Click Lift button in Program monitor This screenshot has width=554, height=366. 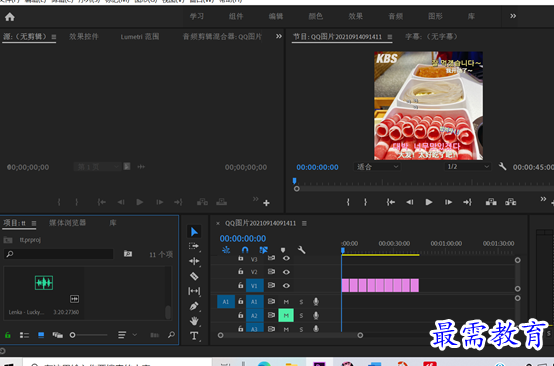click(x=491, y=202)
